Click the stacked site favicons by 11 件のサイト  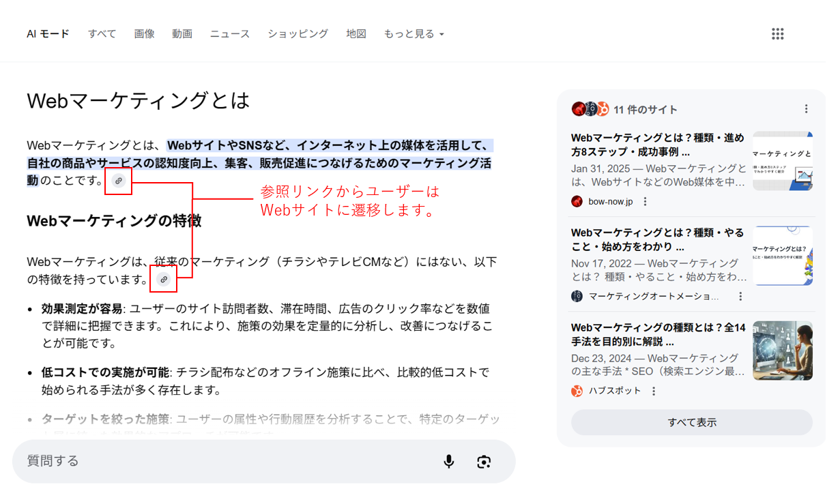(590, 109)
